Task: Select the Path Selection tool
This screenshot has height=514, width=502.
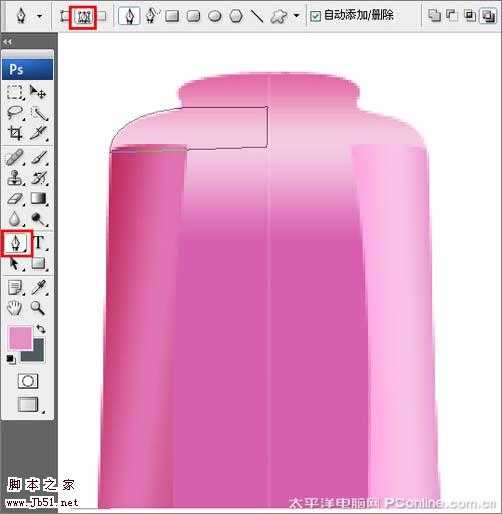Action: (14, 264)
